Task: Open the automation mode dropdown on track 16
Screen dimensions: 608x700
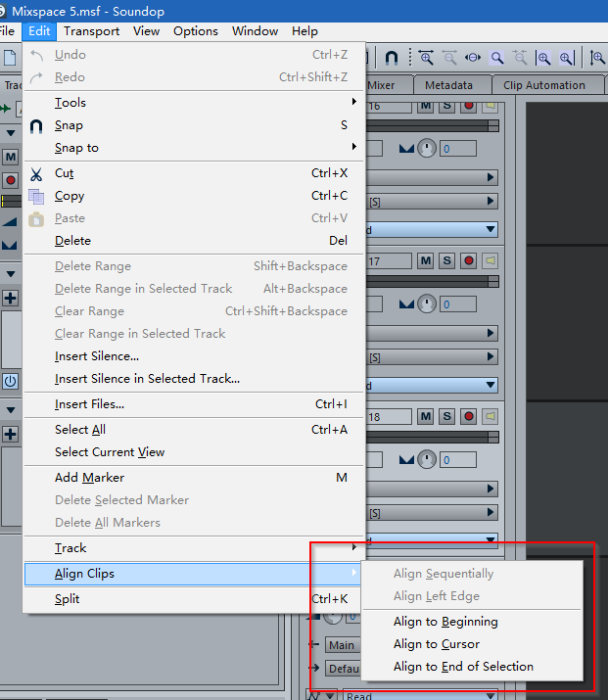Action: (x=491, y=229)
